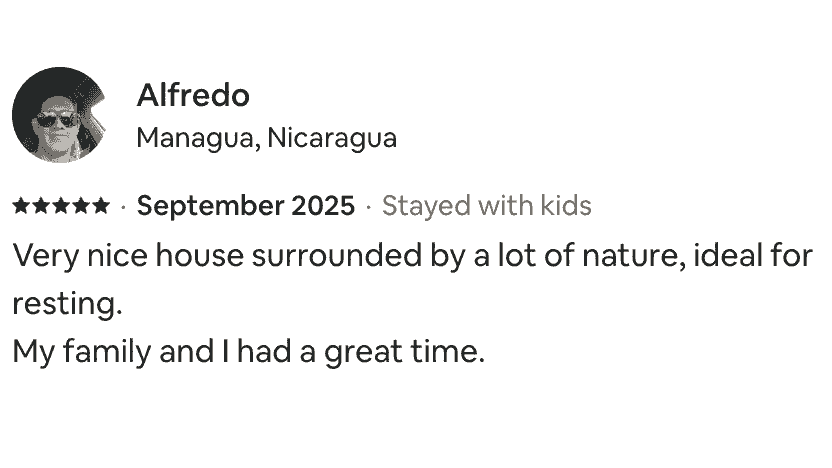Select the fifth rating star
Image resolution: width=832 pixels, height=468 pixels.
click(x=100, y=206)
